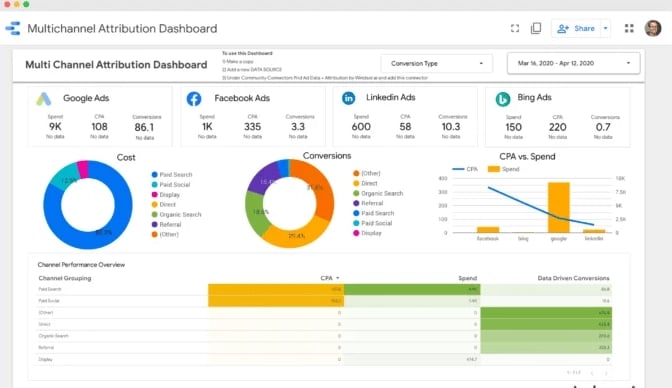Click Display in Conversions legend
Image resolution: width=672 pixels, height=388 pixels.
(367, 233)
